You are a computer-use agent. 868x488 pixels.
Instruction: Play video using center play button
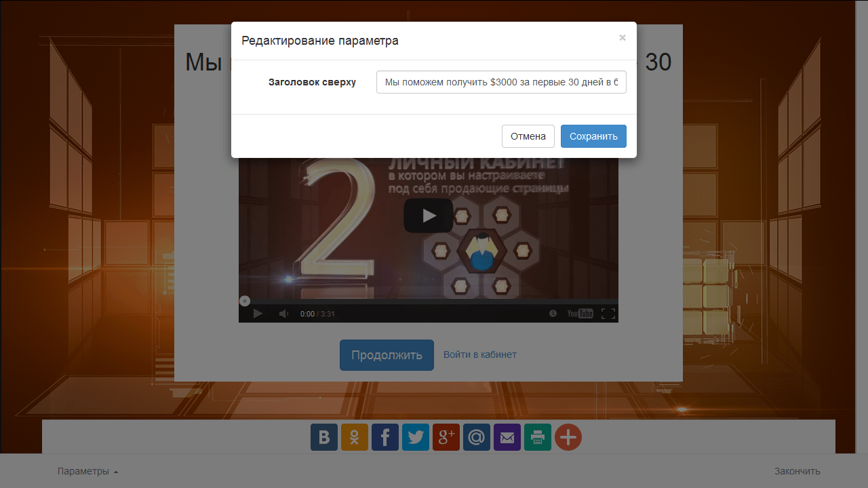point(429,216)
